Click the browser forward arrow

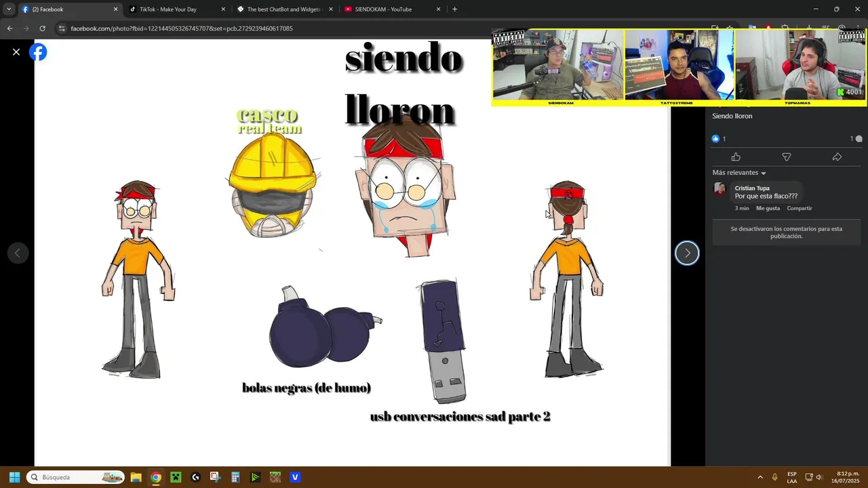(26, 28)
